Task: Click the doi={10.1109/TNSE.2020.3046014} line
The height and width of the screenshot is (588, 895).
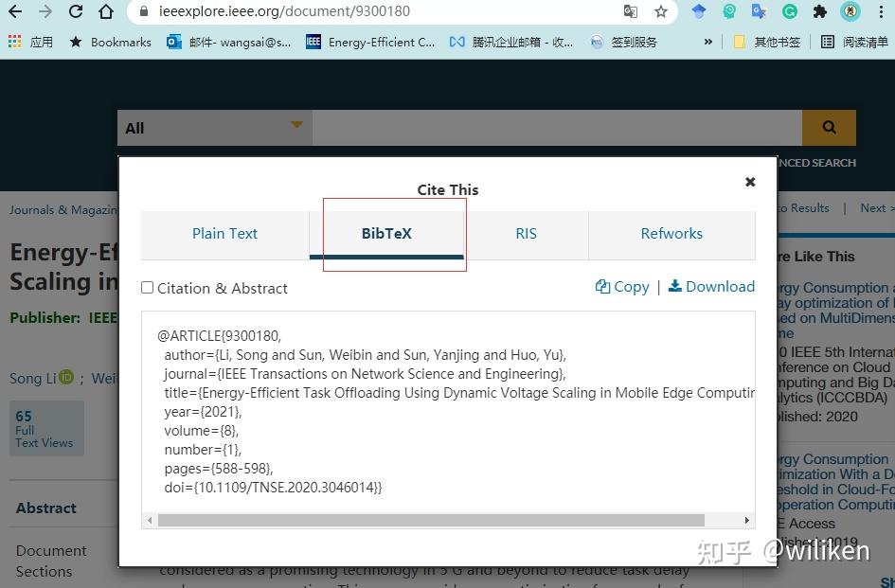Action: (x=273, y=488)
